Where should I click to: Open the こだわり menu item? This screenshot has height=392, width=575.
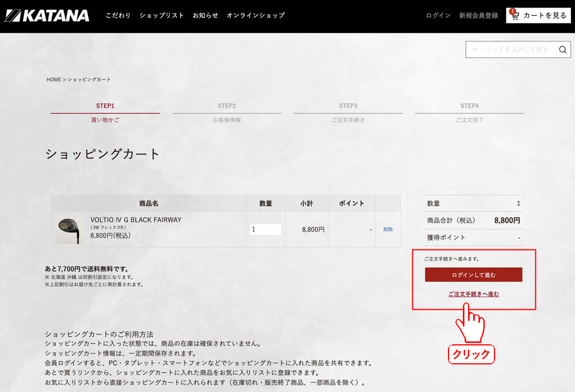pos(118,16)
